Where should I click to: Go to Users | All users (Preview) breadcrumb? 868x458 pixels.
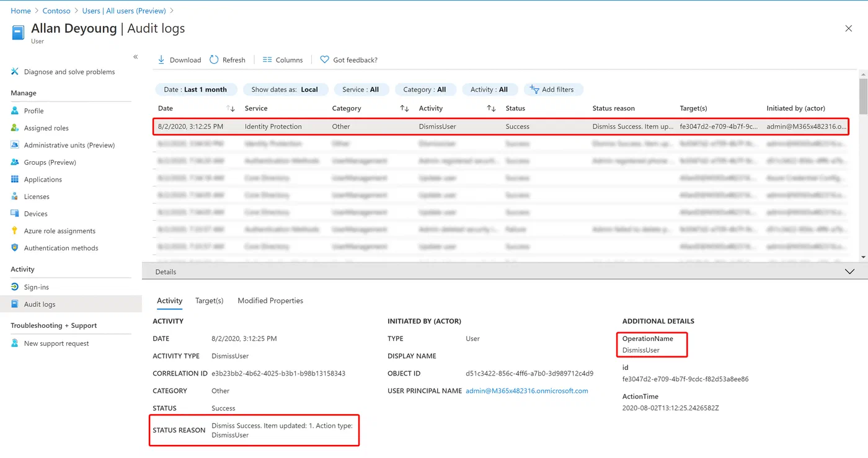click(x=124, y=11)
